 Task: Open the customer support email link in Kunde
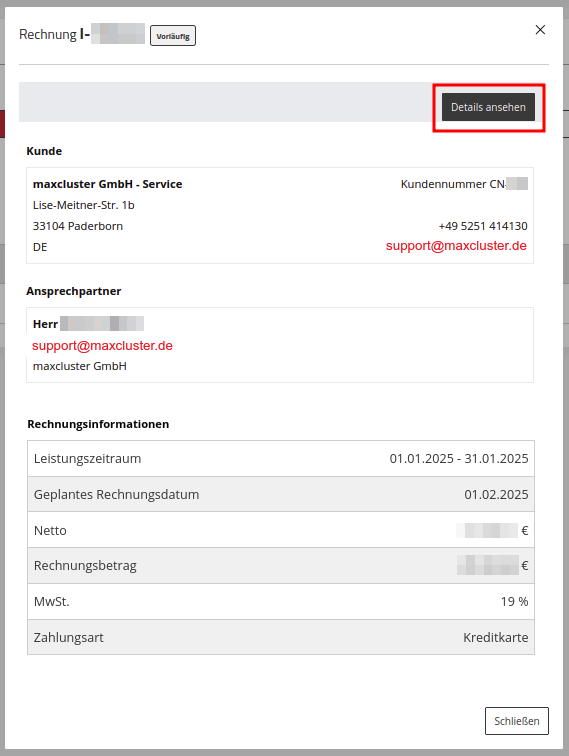tap(456, 246)
